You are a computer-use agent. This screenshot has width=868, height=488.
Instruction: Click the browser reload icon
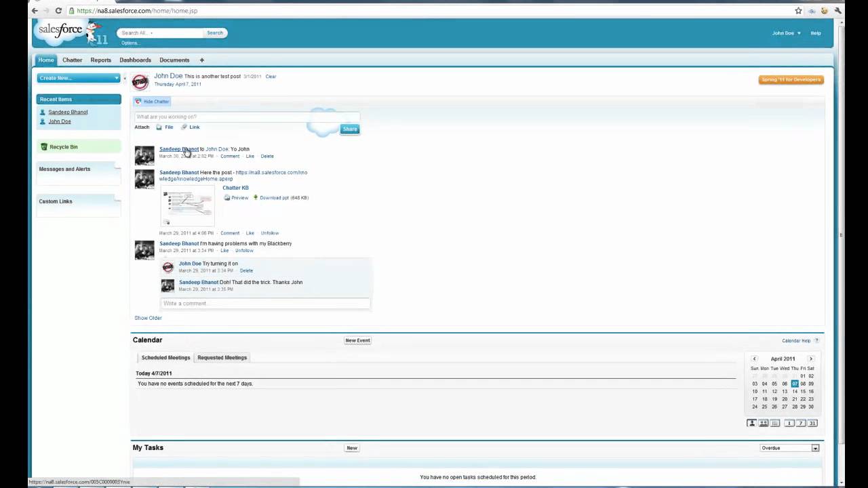click(58, 11)
